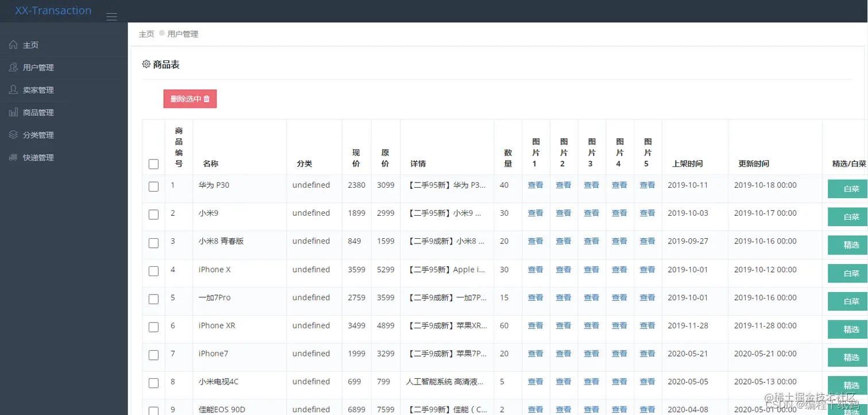The height and width of the screenshot is (415, 868).
Task: Click the XX-Transaction logo title
Action: (x=53, y=10)
